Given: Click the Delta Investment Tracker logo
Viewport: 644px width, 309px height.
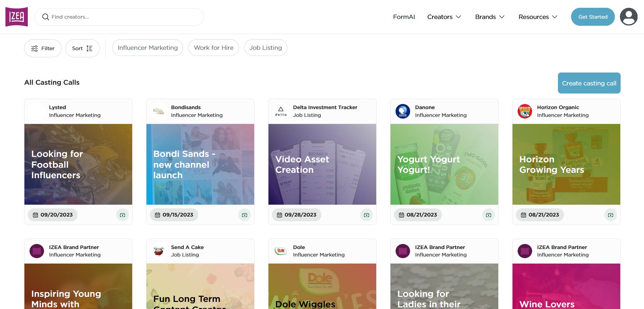Looking at the screenshot, I should pyautogui.click(x=281, y=111).
